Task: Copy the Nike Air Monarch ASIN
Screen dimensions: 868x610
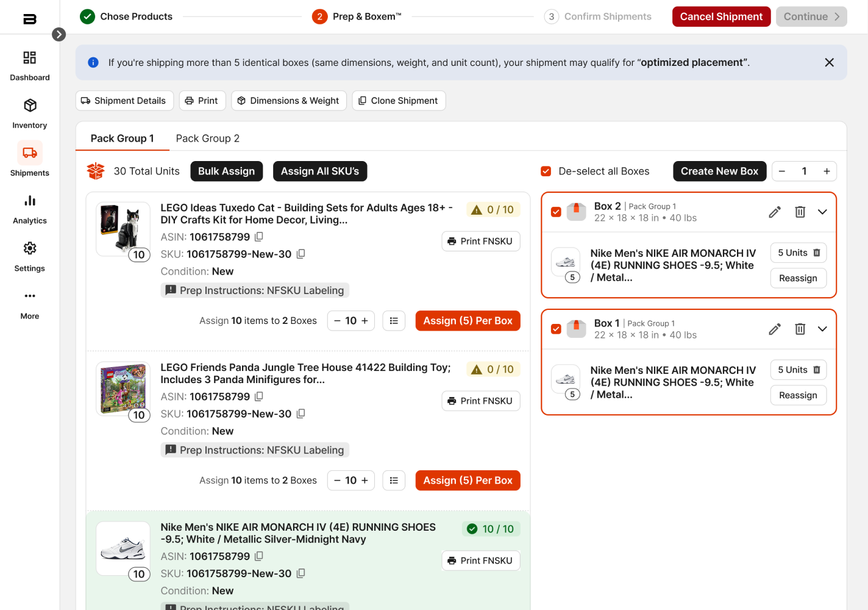Action: pyautogui.click(x=259, y=556)
